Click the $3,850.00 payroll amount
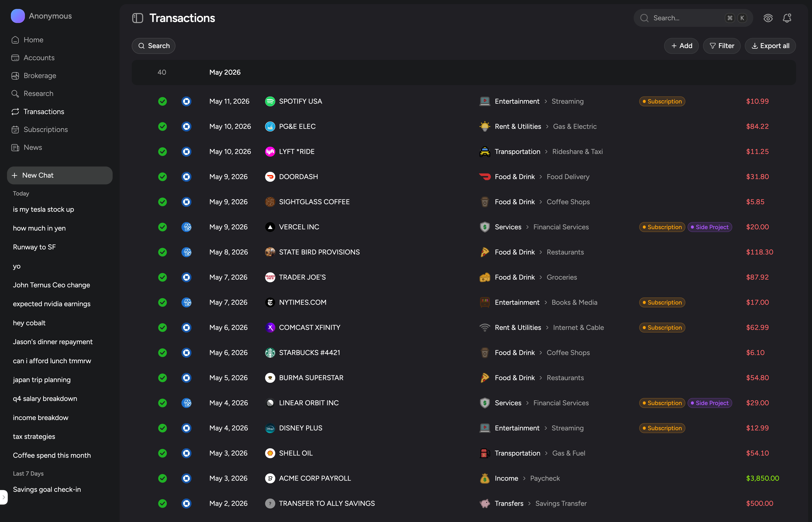 pos(763,478)
